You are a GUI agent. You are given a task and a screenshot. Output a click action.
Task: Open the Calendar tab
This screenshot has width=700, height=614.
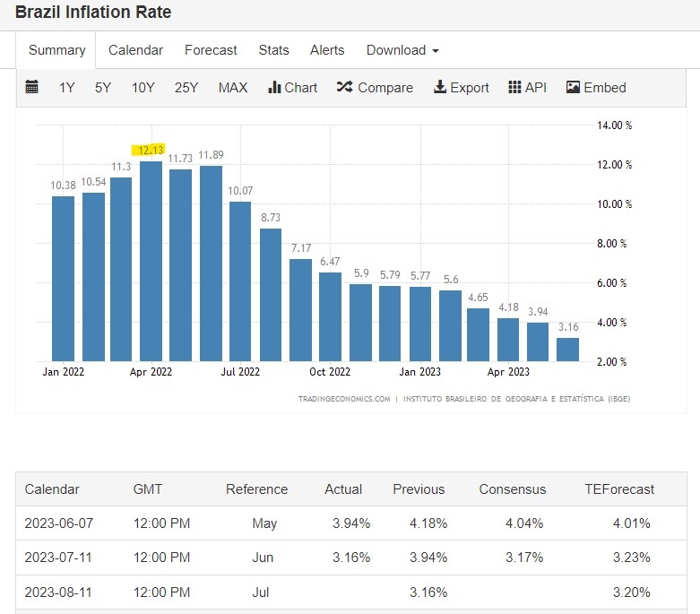(x=135, y=50)
